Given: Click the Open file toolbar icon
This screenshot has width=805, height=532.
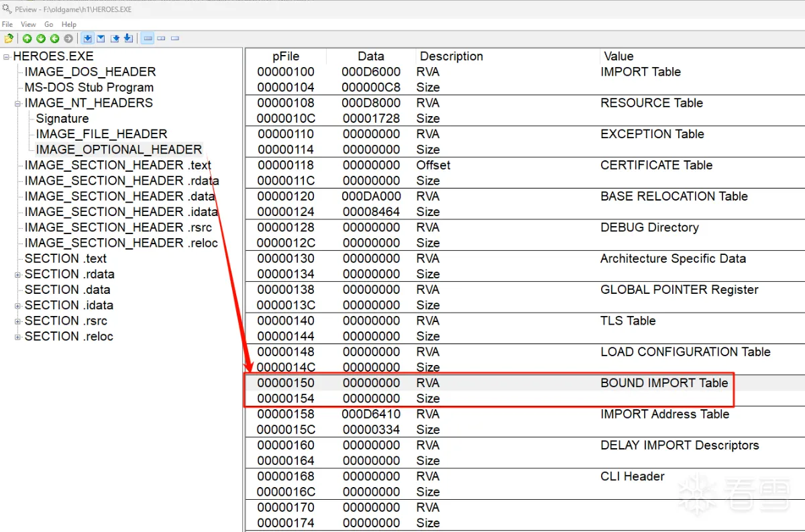Looking at the screenshot, I should [9, 38].
